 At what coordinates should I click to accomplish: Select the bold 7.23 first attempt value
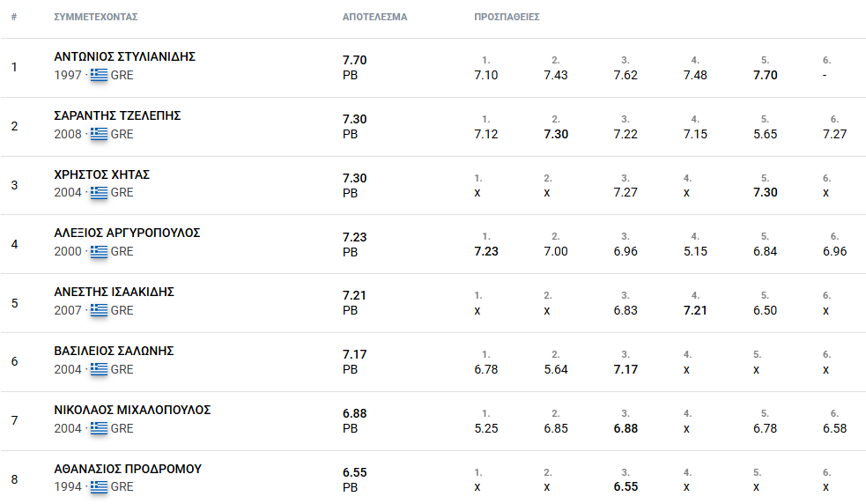point(486,251)
